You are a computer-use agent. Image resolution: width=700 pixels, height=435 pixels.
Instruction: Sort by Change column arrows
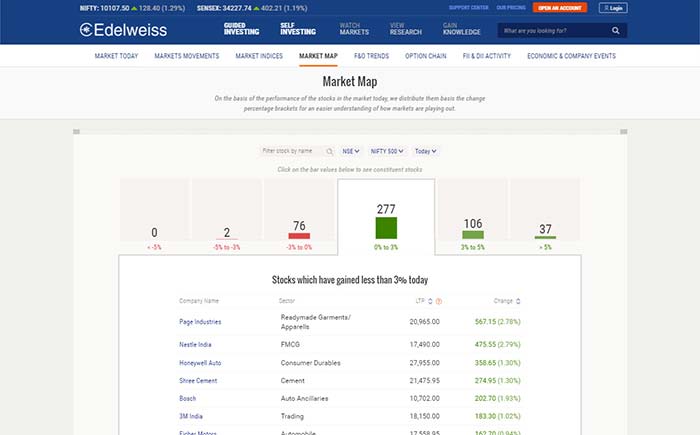[518, 301]
